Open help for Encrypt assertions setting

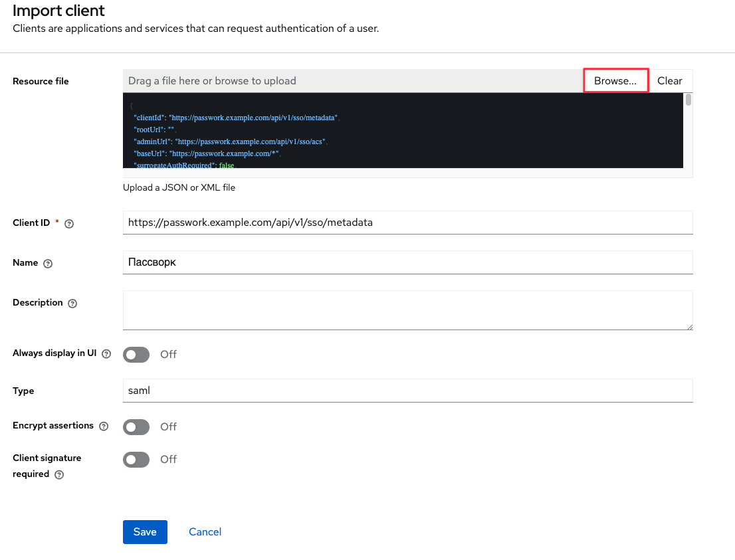click(x=103, y=426)
